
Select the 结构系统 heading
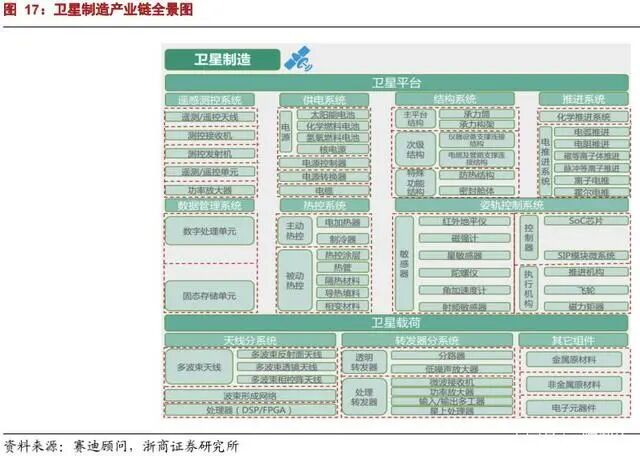click(x=455, y=99)
